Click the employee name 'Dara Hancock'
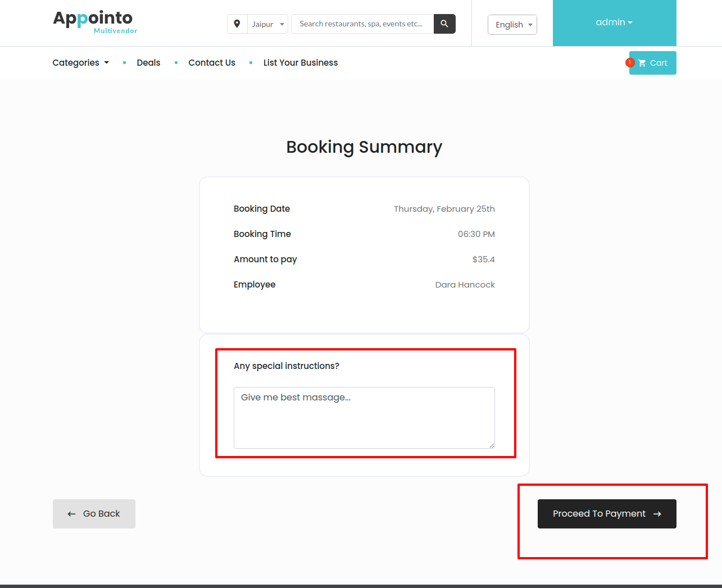The width and height of the screenshot is (722, 588). (465, 285)
